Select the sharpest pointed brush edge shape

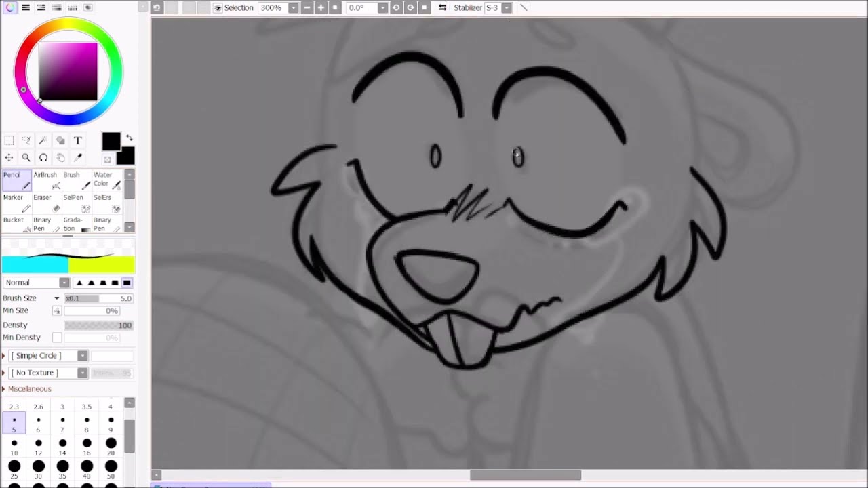click(x=79, y=283)
